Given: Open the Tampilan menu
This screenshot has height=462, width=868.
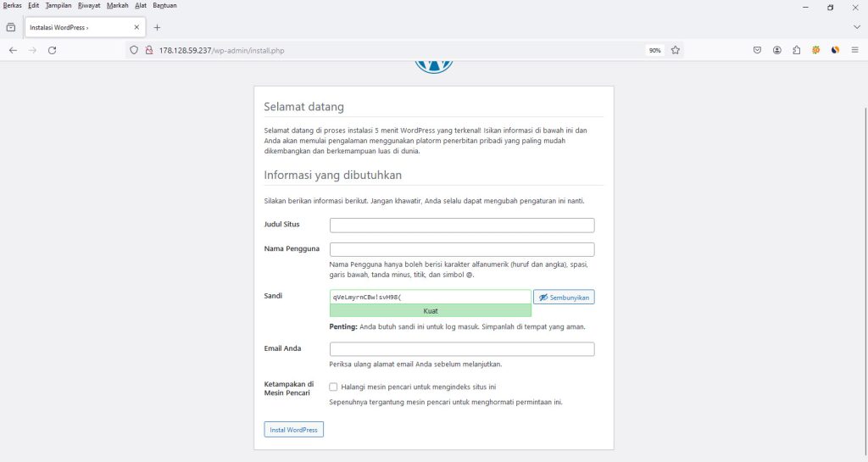Looking at the screenshot, I should click(58, 6).
